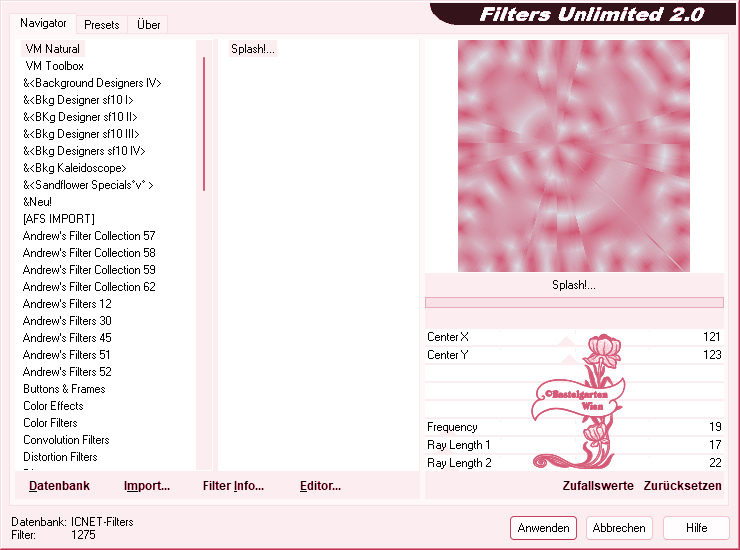
Task: Click the Frequency value 19
Action: coord(715,427)
